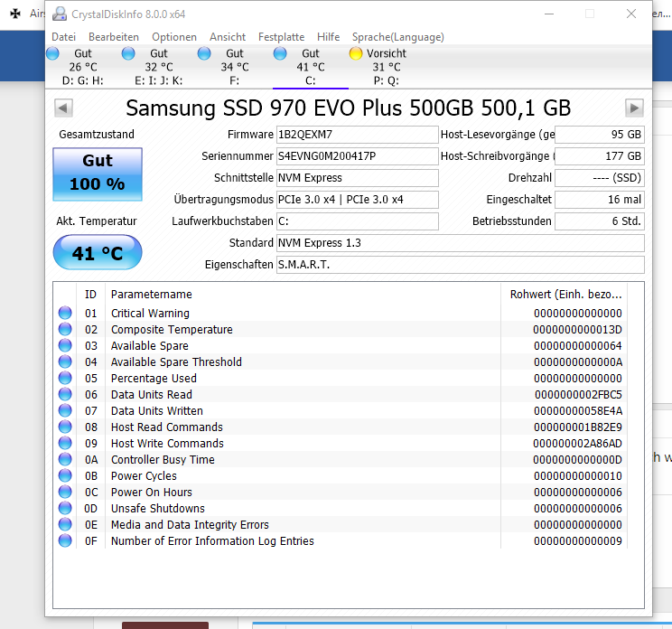Click the Host-Schreibvorgänge 177 GB value
Image resolution: width=672 pixels, height=629 pixels.
coord(600,156)
